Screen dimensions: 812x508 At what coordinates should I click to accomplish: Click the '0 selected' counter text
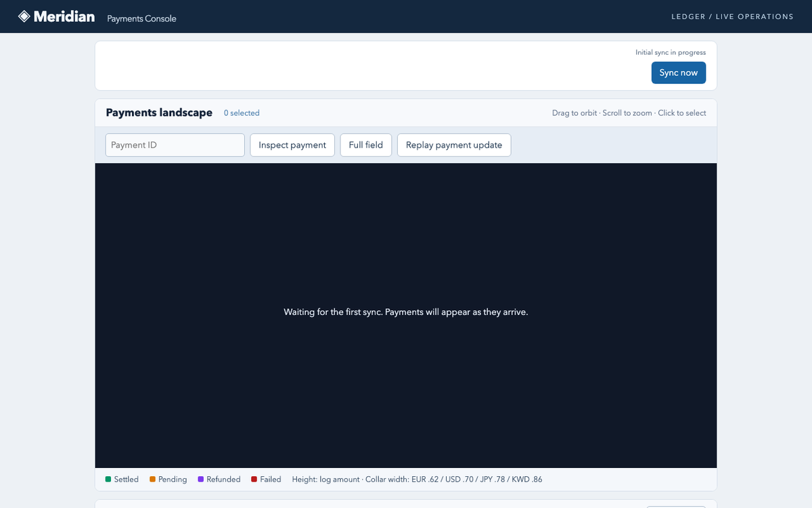click(x=242, y=113)
